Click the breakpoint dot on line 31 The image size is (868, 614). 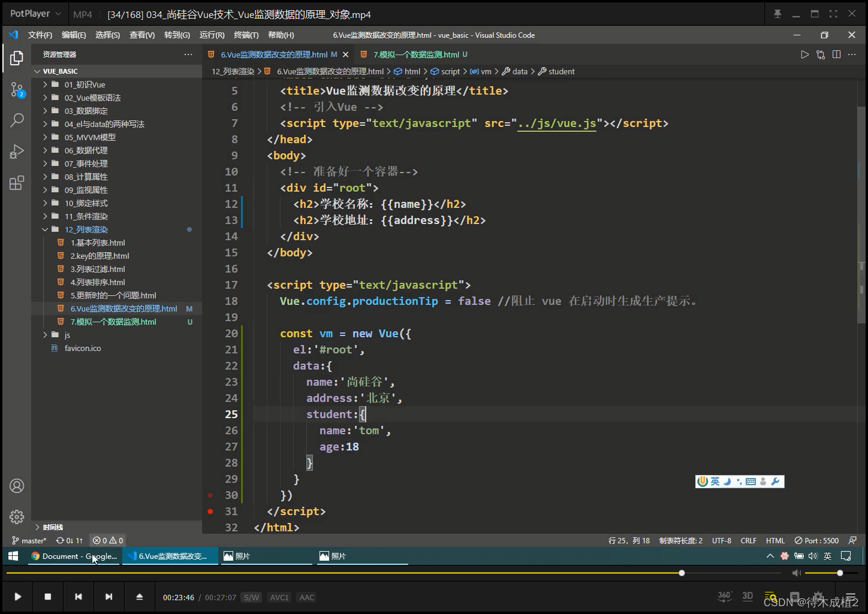coord(210,511)
